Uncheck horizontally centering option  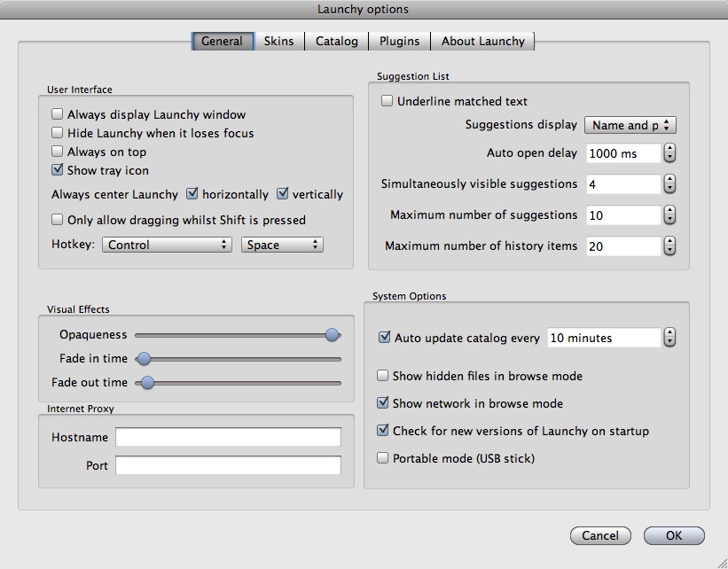pyautogui.click(x=192, y=192)
